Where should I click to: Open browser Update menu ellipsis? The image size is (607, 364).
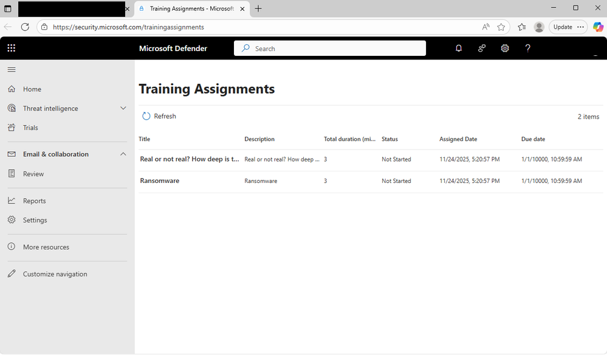[x=580, y=27]
